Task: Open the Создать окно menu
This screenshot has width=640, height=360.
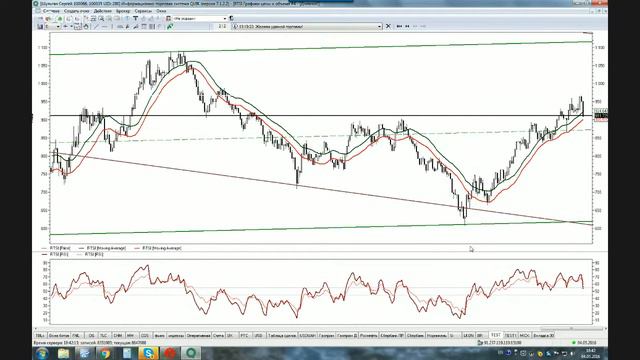Action: (x=76, y=11)
